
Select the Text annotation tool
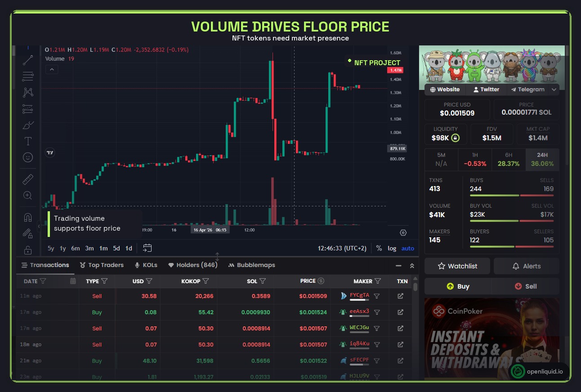click(x=27, y=141)
